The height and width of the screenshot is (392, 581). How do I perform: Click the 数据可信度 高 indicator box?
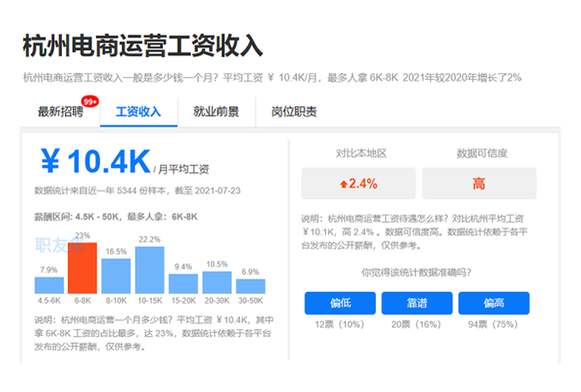click(x=479, y=183)
